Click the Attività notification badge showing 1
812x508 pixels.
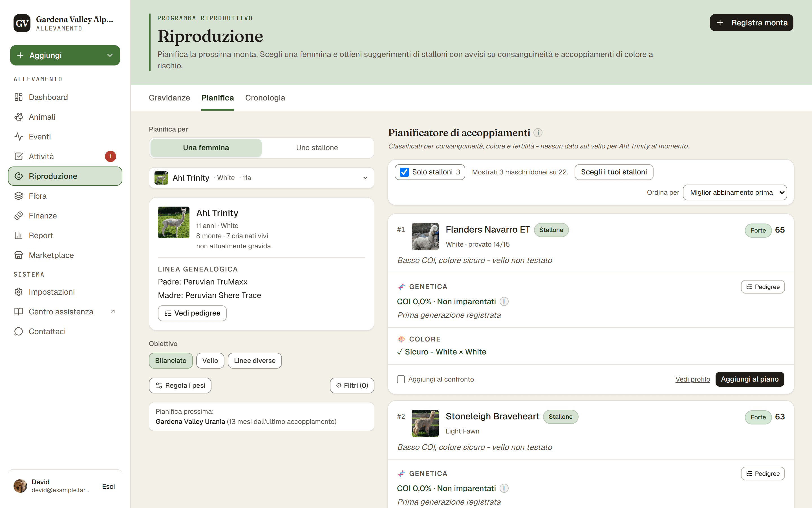(x=111, y=156)
